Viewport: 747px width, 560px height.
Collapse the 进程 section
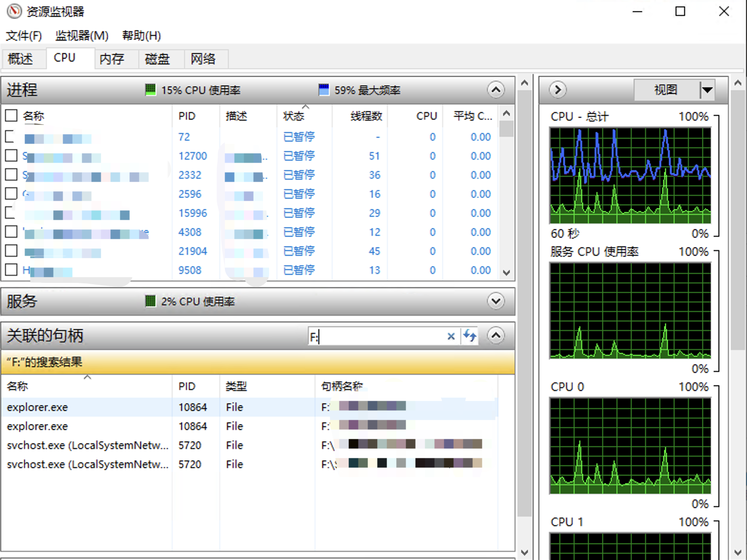click(495, 90)
